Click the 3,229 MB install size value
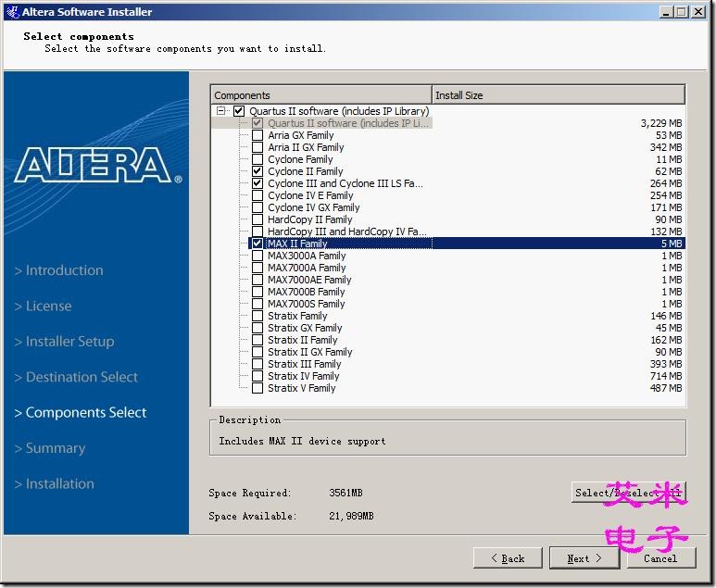This screenshot has height=588, width=716. pos(660,123)
